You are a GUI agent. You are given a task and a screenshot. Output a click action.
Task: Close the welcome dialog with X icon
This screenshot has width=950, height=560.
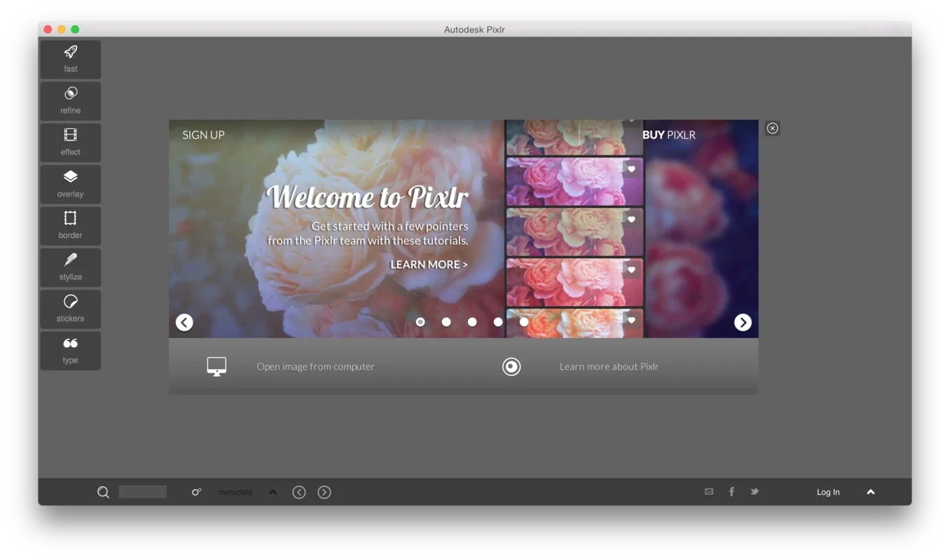772,128
